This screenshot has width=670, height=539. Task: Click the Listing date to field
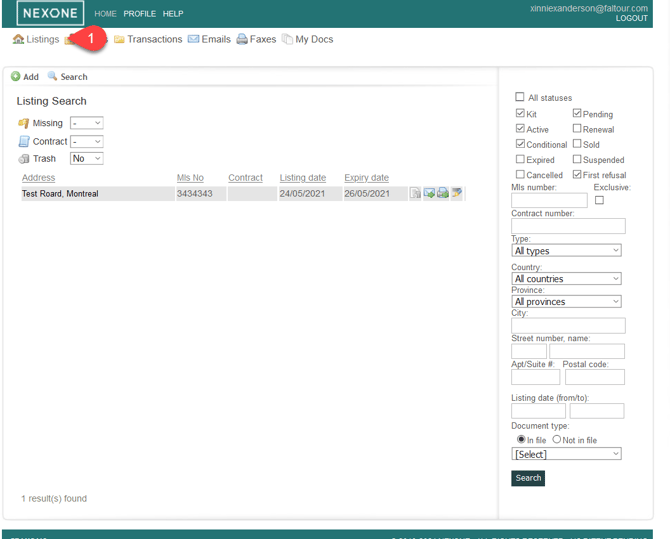pyautogui.click(x=597, y=411)
